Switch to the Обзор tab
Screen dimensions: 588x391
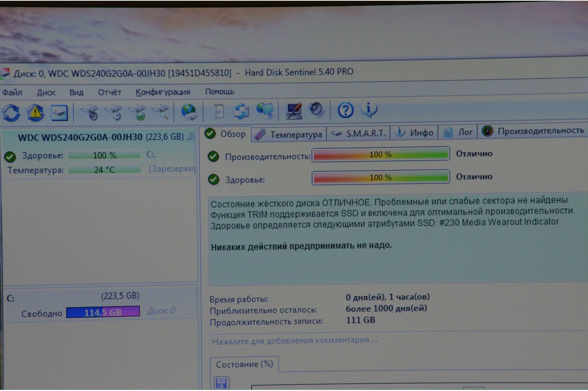226,134
